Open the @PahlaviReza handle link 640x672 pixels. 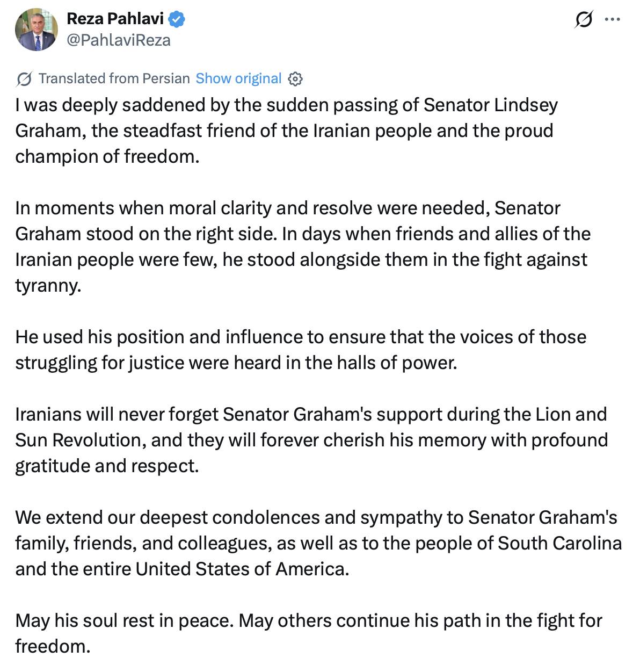[119, 40]
